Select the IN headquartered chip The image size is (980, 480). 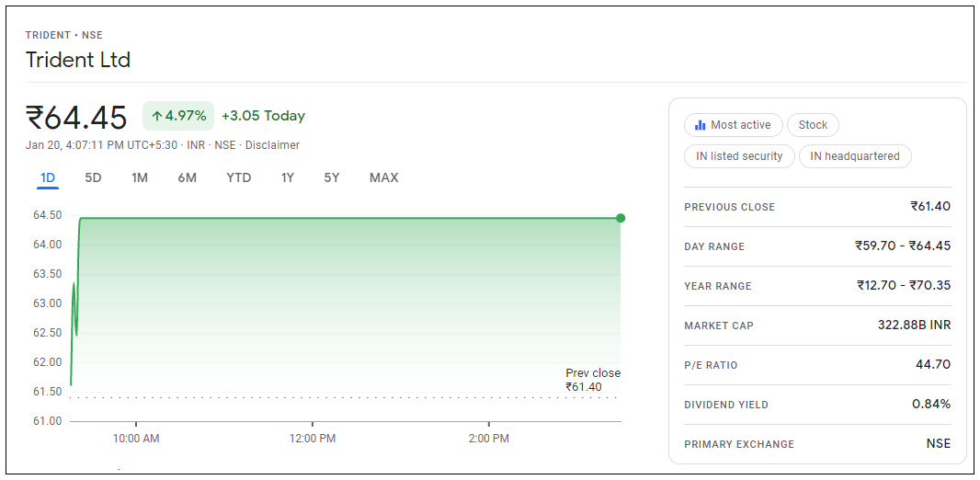(x=855, y=156)
